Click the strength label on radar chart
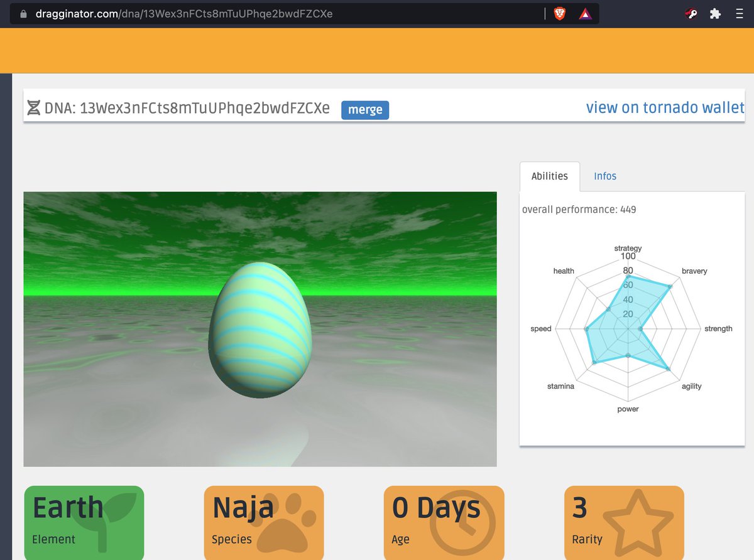Screen dimensions: 754x560 tap(718, 328)
